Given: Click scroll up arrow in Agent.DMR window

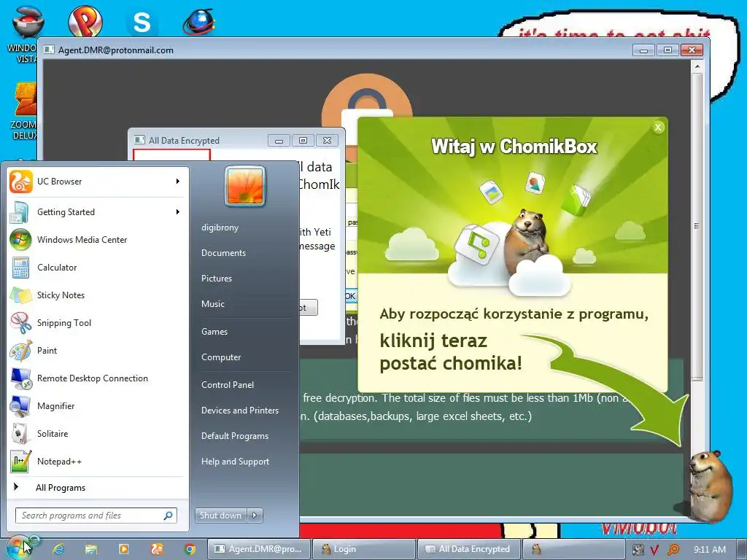Looking at the screenshot, I should [697, 66].
